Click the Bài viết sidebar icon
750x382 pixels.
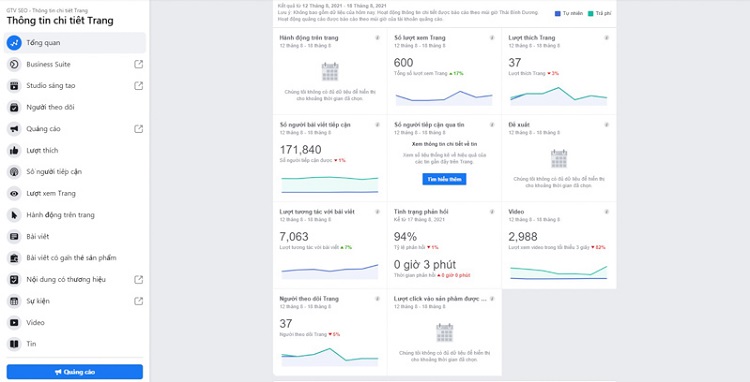point(14,236)
